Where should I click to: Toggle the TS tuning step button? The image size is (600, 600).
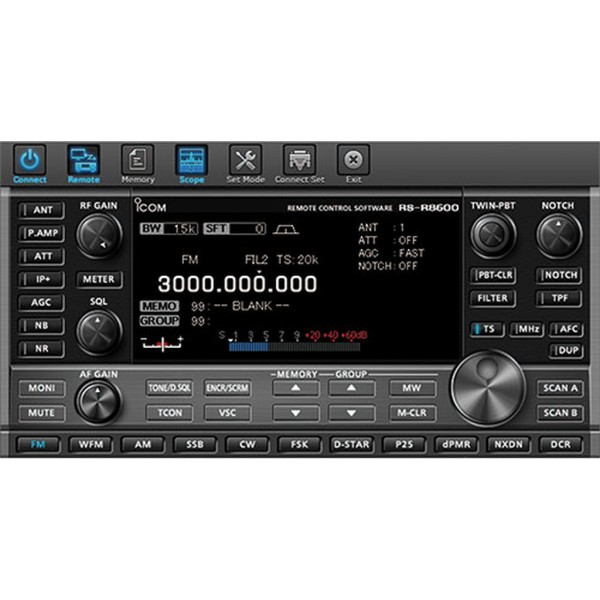pyautogui.click(x=487, y=329)
